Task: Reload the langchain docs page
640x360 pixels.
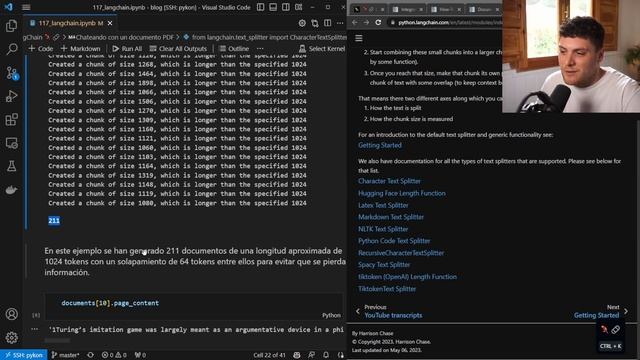Action: (x=378, y=22)
